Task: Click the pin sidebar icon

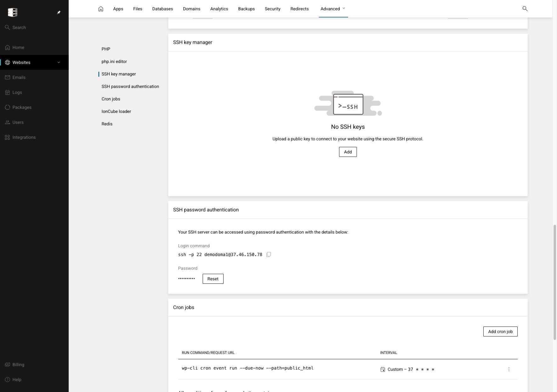Action: click(x=59, y=12)
